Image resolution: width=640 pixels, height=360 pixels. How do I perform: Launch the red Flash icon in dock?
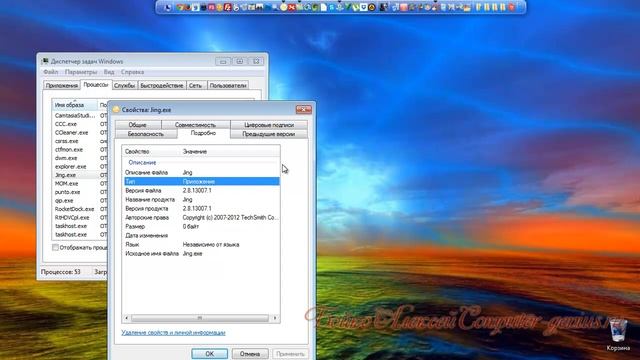tap(227, 7)
